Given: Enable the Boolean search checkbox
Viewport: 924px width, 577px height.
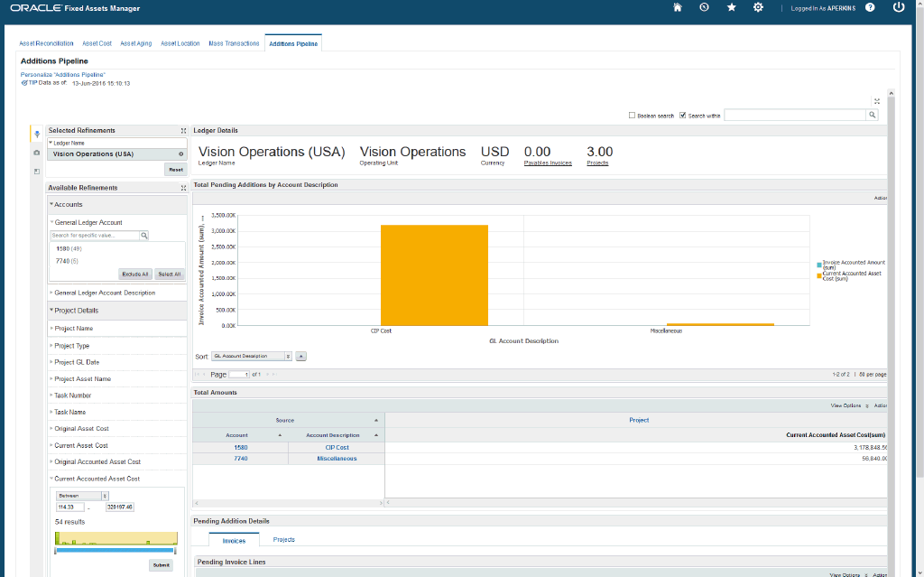Looking at the screenshot, I should pyautogui.click(x=632, y=116).
